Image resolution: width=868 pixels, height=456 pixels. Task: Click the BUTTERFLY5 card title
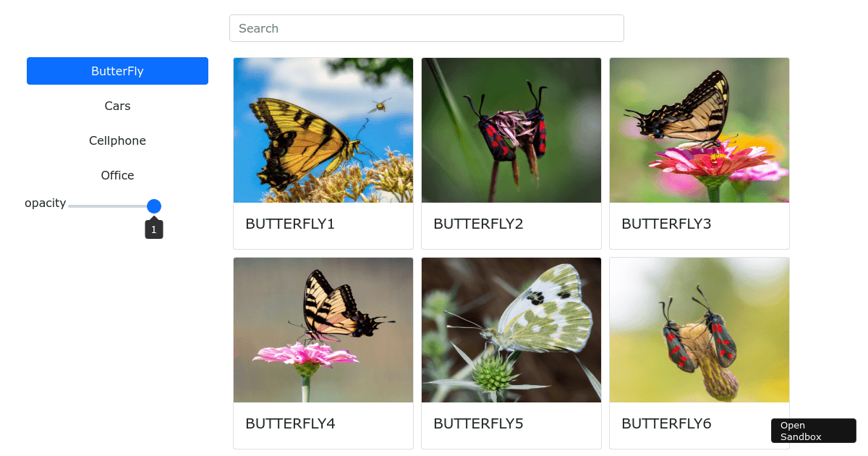[x=478, y=423]
